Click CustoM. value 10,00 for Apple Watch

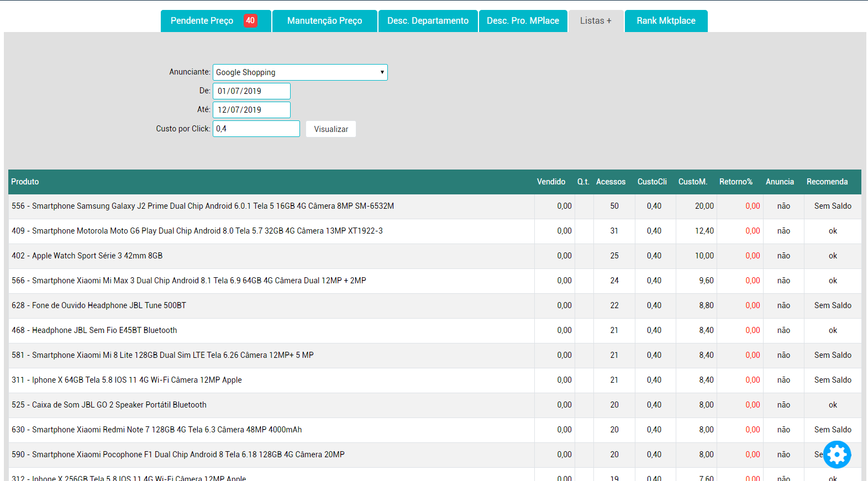click(x=704, y=256)
